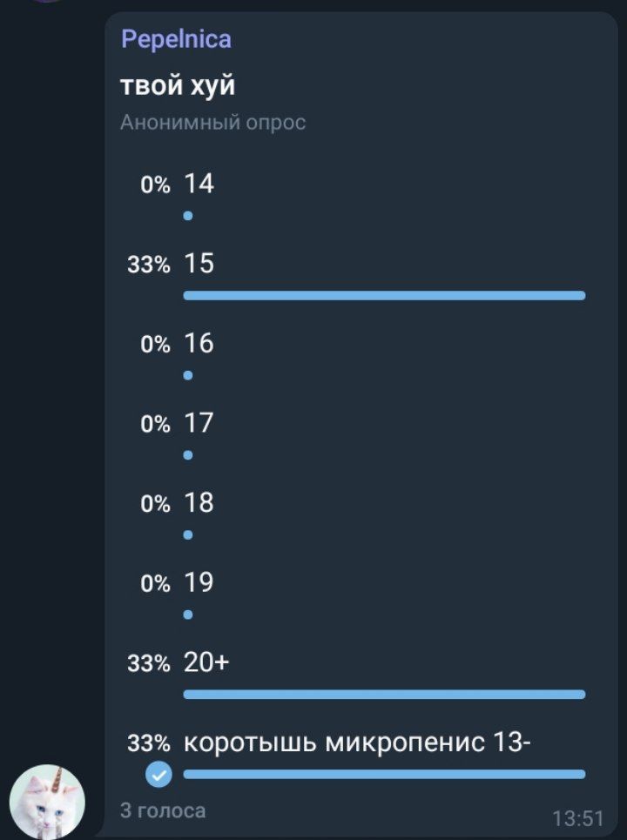627x840 pixels.
Task: Click the option ending with 13-
Action: [358, 743]
